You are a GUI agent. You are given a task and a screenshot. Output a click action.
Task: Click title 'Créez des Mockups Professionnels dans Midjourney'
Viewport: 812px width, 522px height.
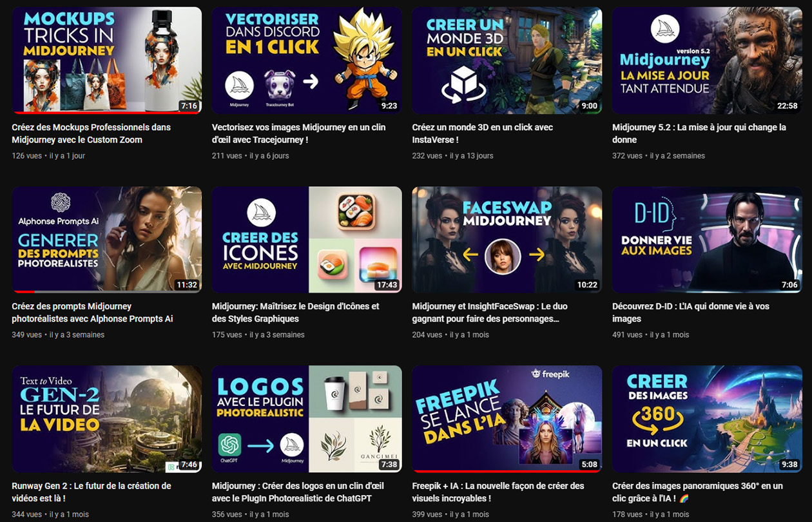92,133
